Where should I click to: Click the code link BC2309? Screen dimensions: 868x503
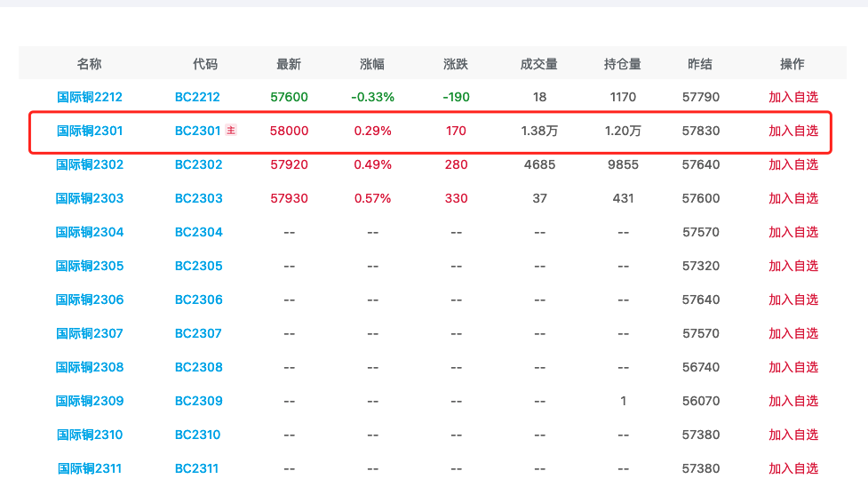coord(199,401)
